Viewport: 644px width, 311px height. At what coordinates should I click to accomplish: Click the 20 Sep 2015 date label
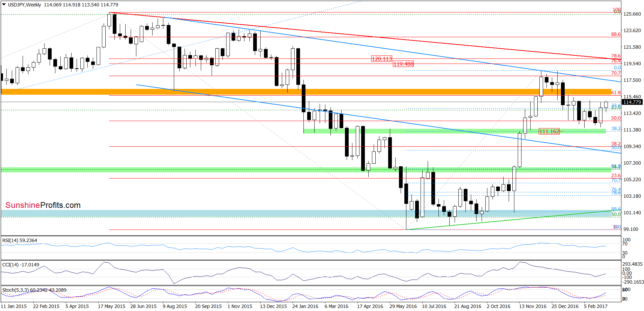point(209,306)
